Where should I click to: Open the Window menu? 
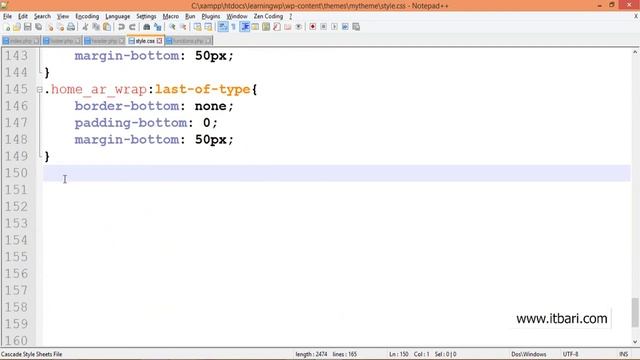tap(237, 16)
